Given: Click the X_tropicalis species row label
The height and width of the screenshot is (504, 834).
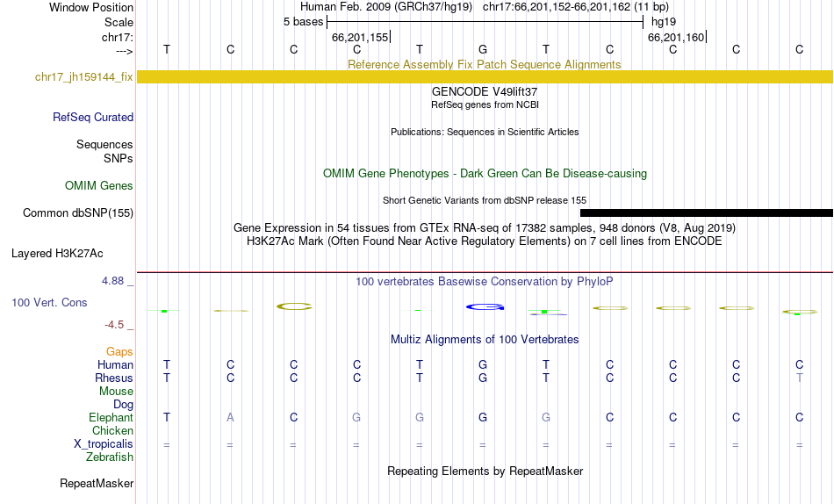Looking at the screenshot, I should click(x=104, y=444).
